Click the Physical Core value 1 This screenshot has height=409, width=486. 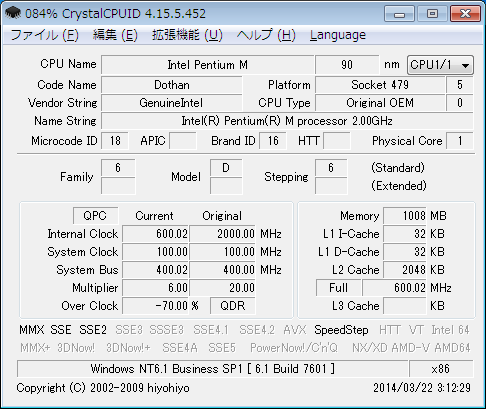[460, 141]
